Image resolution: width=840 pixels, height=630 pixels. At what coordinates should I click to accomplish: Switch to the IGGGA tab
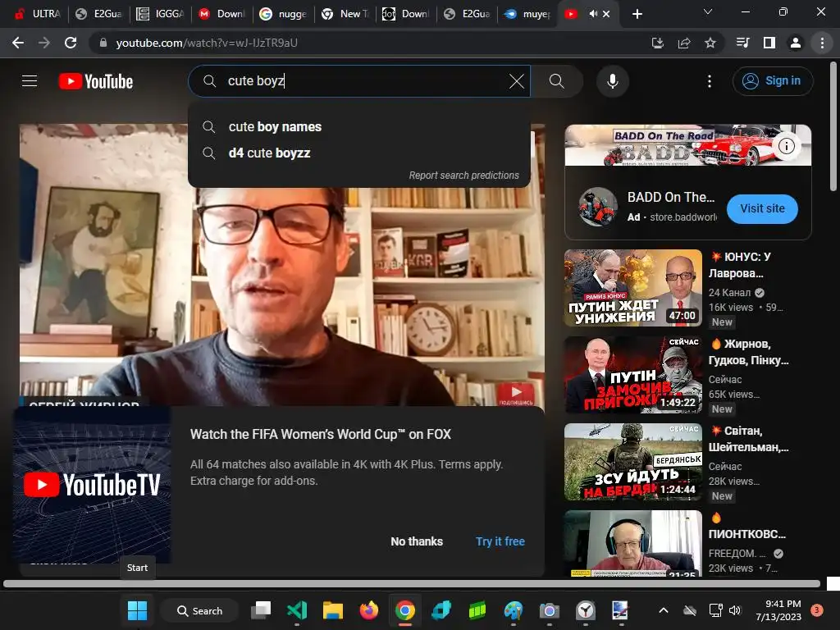click(160, 14)
